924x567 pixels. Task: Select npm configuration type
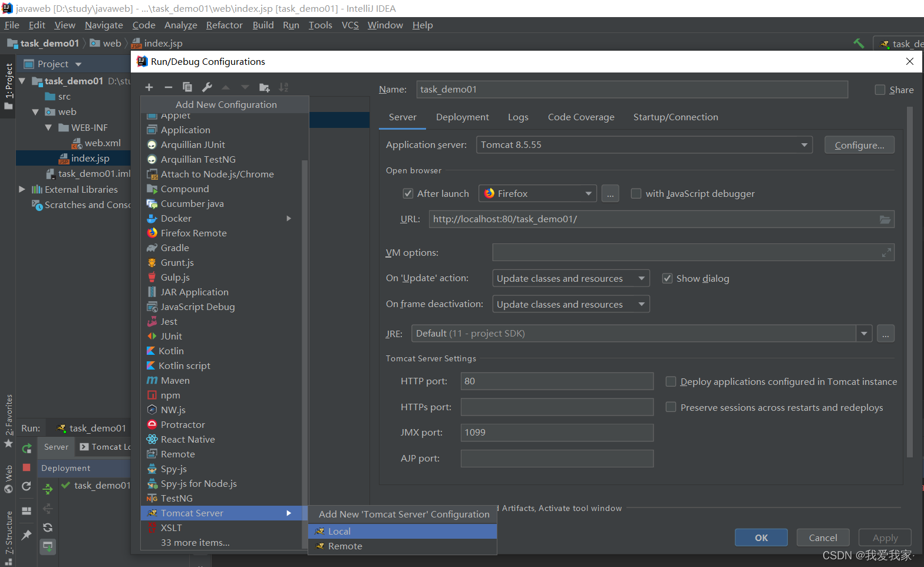pyautogui.click(x=222, y=395)
